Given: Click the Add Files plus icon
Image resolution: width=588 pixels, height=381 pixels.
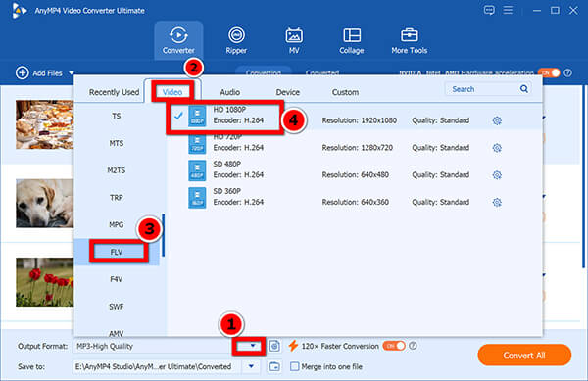Looking at the screenshot, I should point(23,72).
